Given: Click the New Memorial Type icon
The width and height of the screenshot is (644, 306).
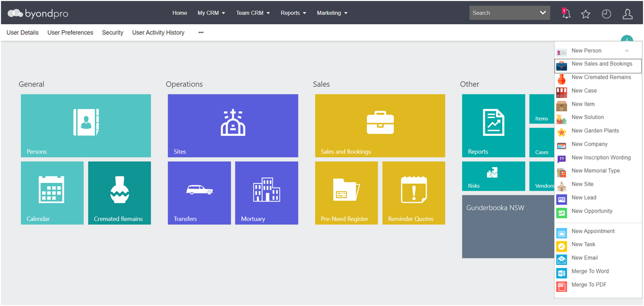Looking at the screenshot, I should (562, 173).
